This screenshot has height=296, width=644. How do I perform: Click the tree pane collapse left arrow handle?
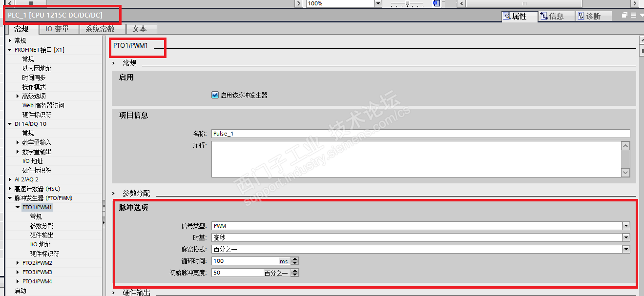point(104,206)
